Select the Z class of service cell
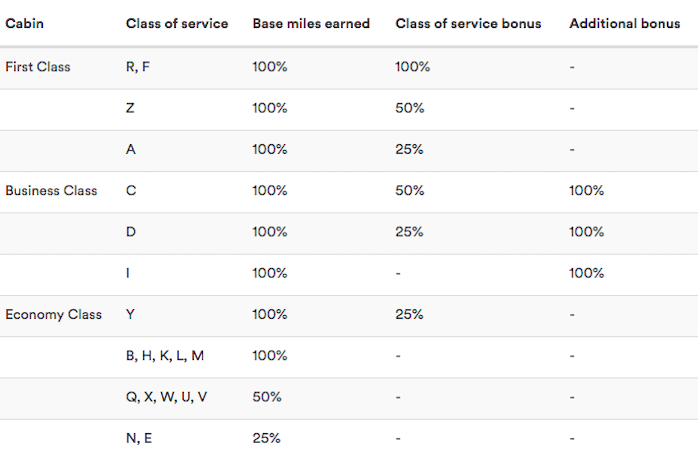 point(130,108)
